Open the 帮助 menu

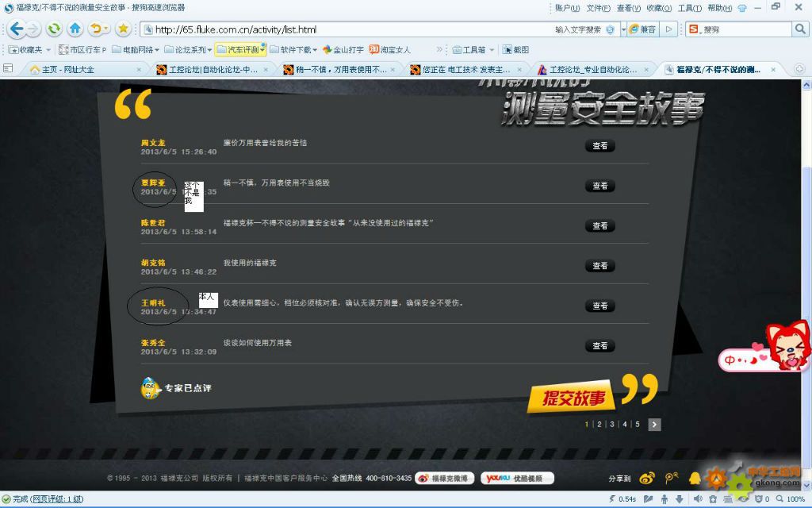coord(720,8)
